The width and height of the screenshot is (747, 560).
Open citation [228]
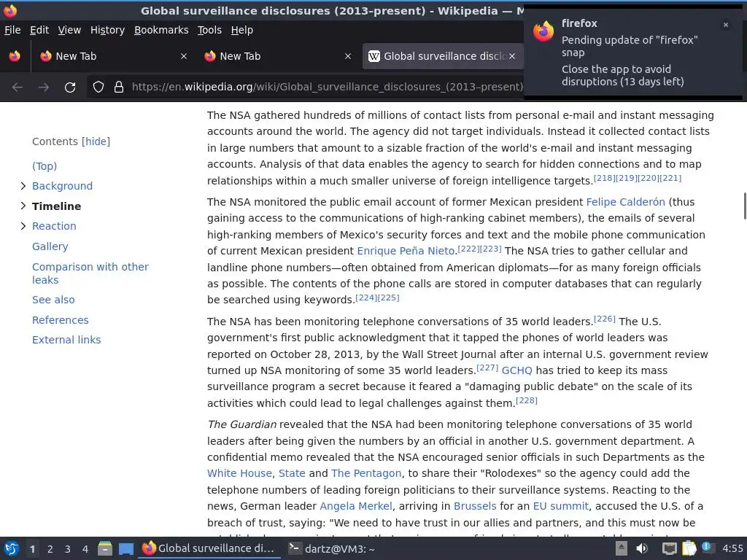(527, 400)
